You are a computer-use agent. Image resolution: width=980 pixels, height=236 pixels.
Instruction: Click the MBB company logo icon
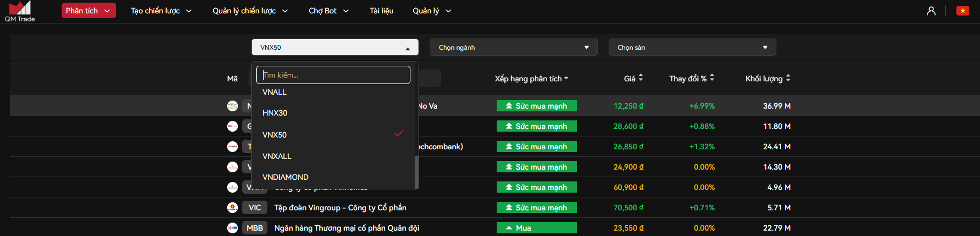coord(233,228)
